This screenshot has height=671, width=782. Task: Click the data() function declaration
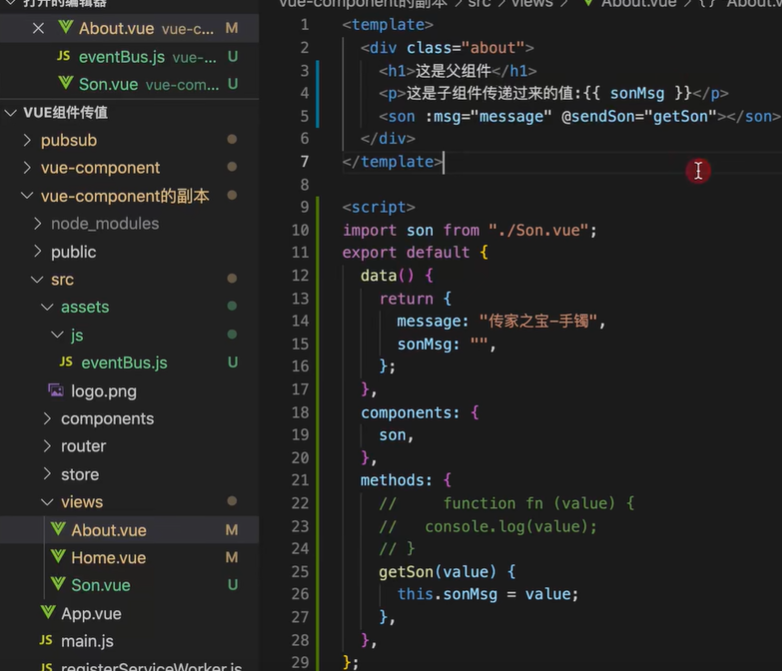coord(387,275)
